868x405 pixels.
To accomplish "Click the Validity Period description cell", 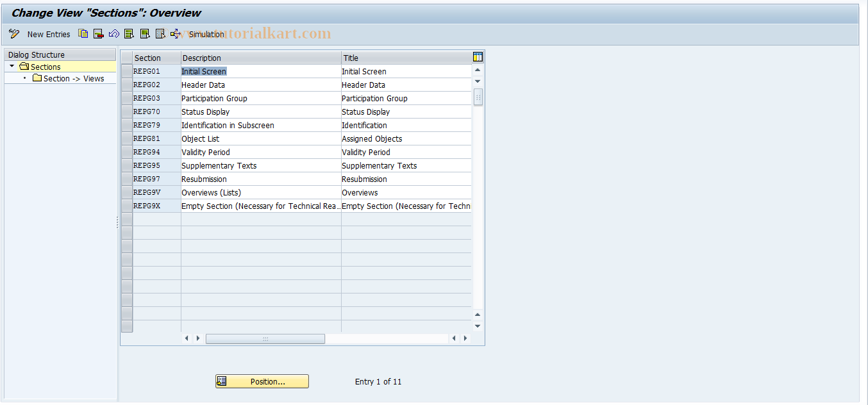I will [x=261, y=152].
